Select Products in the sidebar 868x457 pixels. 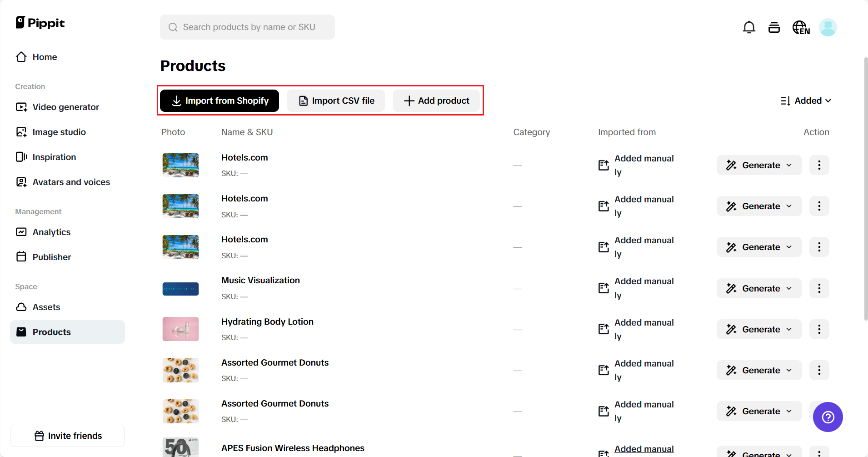[x=51, y=332]
